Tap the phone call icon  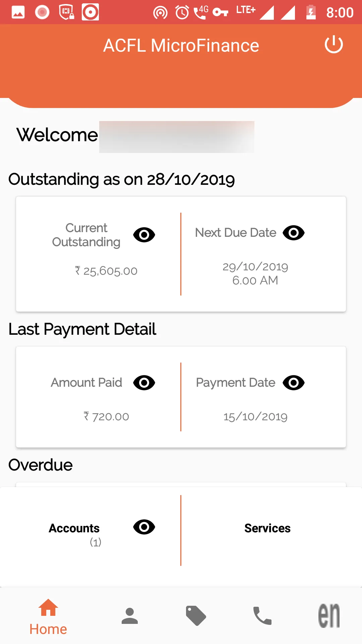[x=262, y=616]
